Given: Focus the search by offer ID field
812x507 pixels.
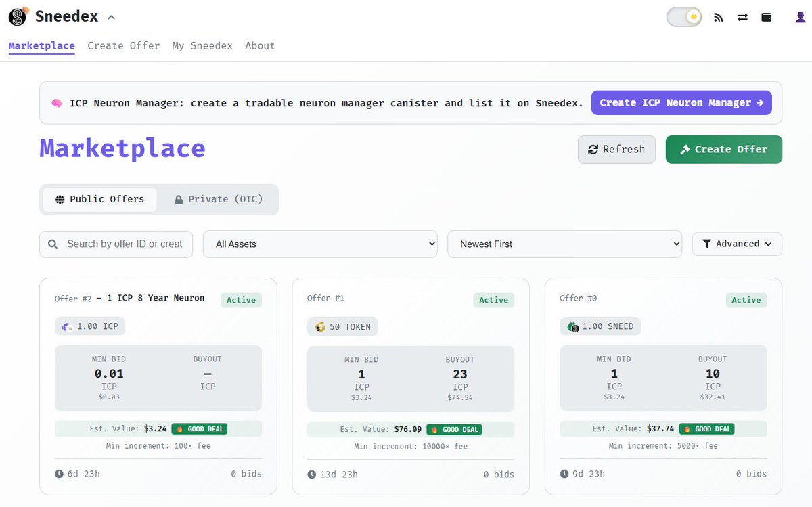Looking at the screenshot, I should [x=116, y=244].
